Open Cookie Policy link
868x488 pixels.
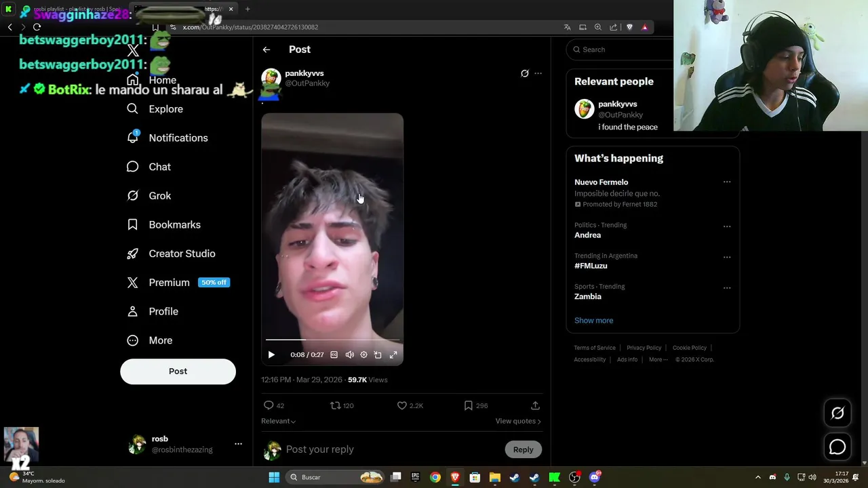point(689,348)
